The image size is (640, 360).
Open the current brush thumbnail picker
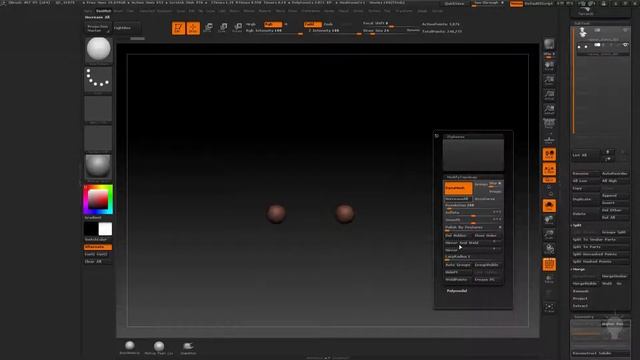(98, 49)
